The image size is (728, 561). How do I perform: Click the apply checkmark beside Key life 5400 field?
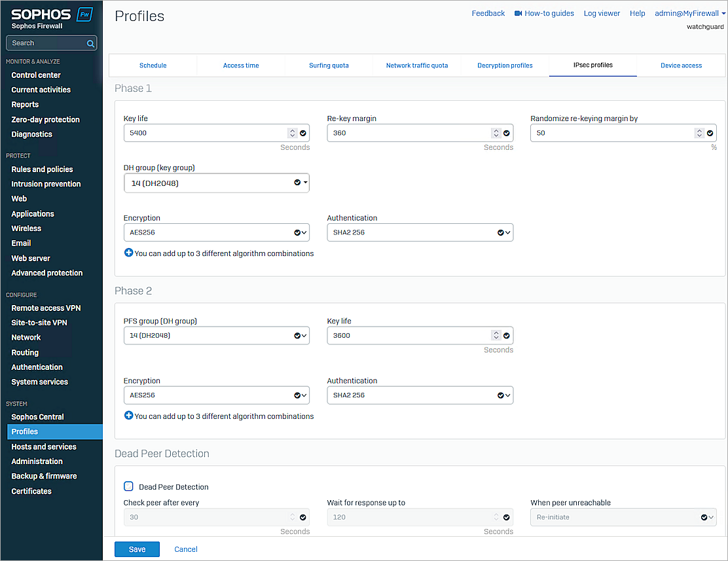click(302, 132)
